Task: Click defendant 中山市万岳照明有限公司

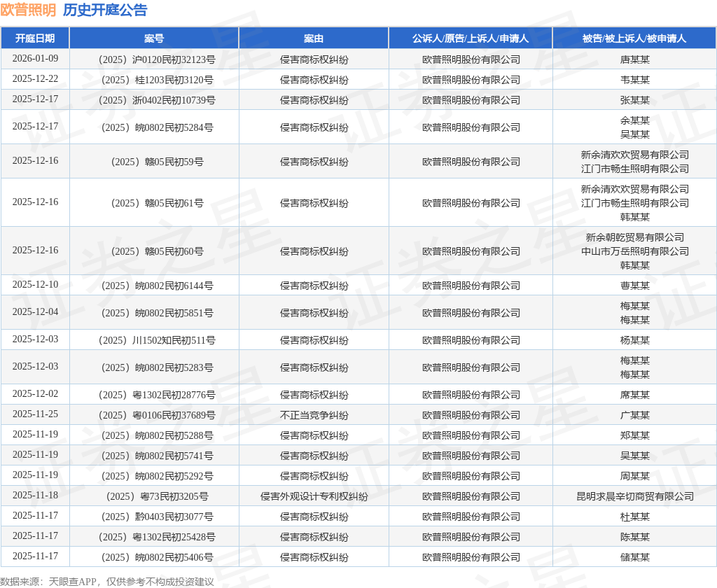Action: point(634,251)
